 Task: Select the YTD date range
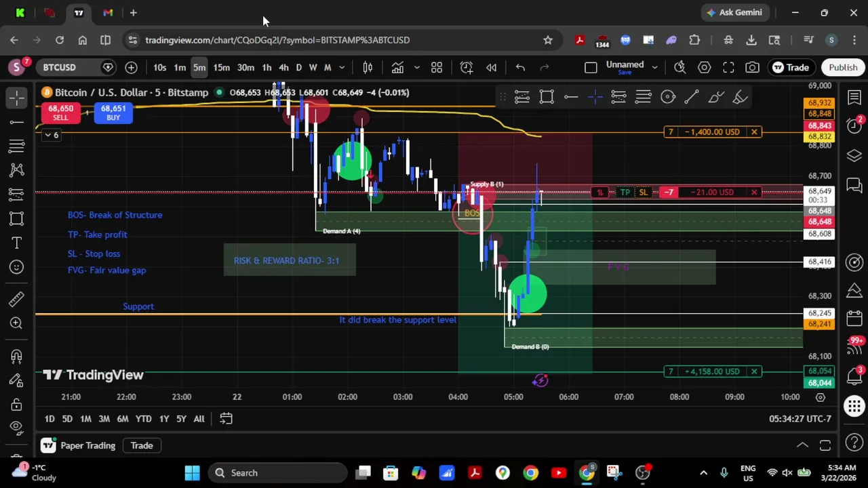coord(143,419)
